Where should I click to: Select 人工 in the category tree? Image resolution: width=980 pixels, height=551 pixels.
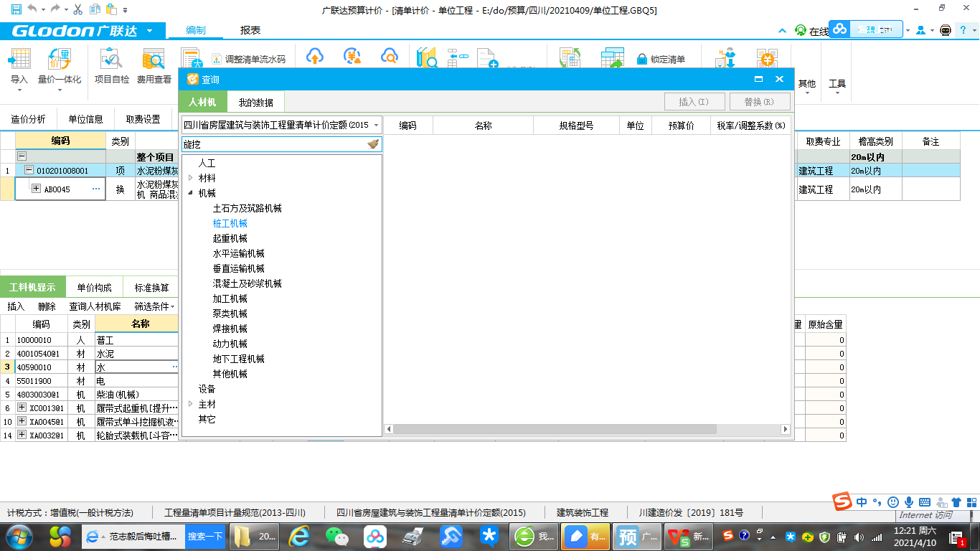click(x=207, y=163)
